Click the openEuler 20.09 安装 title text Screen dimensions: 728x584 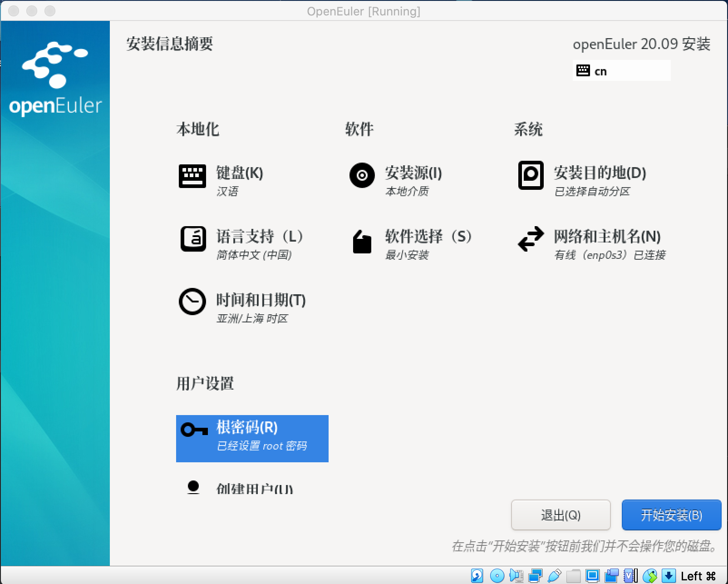point(642,44)
